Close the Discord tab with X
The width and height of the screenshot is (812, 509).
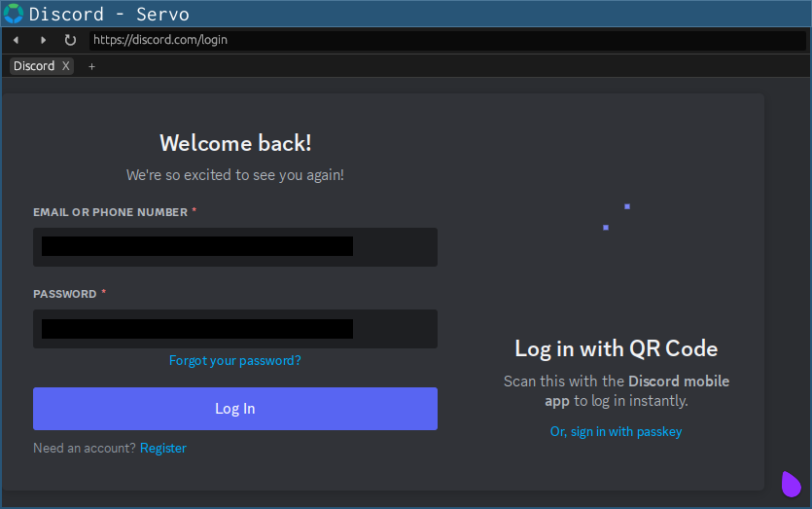pos(66,66)
